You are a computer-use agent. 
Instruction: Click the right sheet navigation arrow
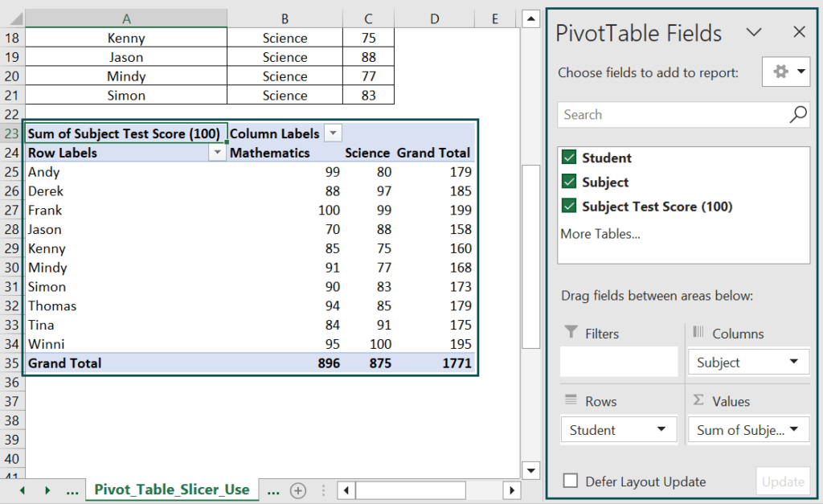[47, 490]
